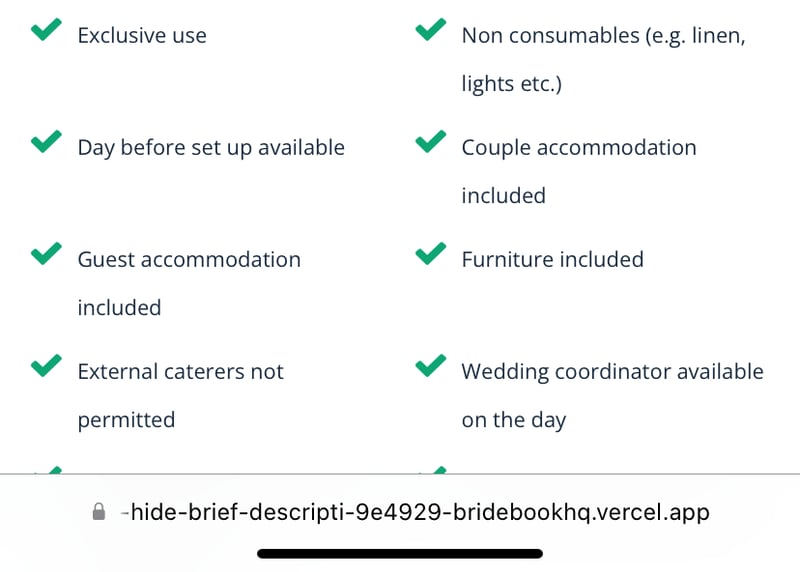This screenshot has height=572, width=800.
Task: Select the "External caterers not permitted" text
Action: [180, 395]
